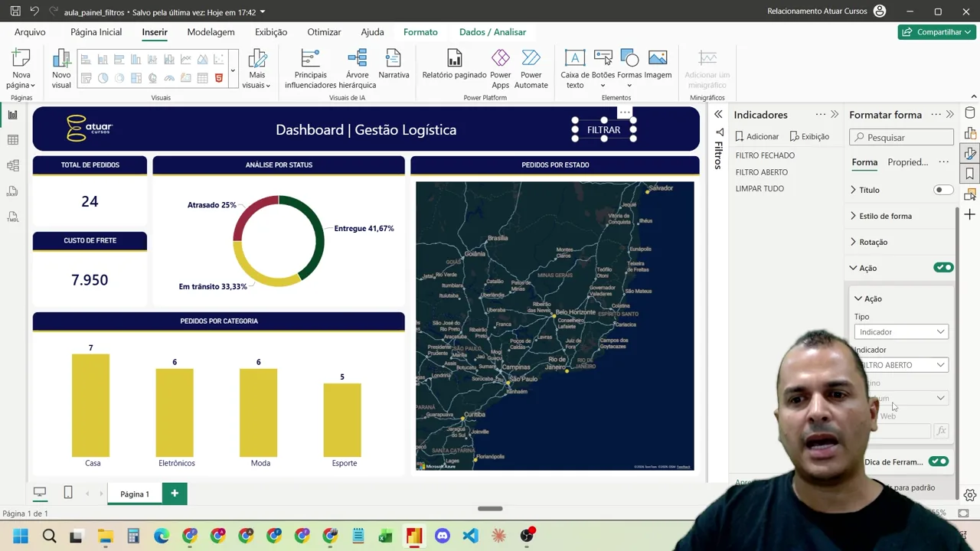Switch to report view in left sidebar

click(x=12, y=115)
